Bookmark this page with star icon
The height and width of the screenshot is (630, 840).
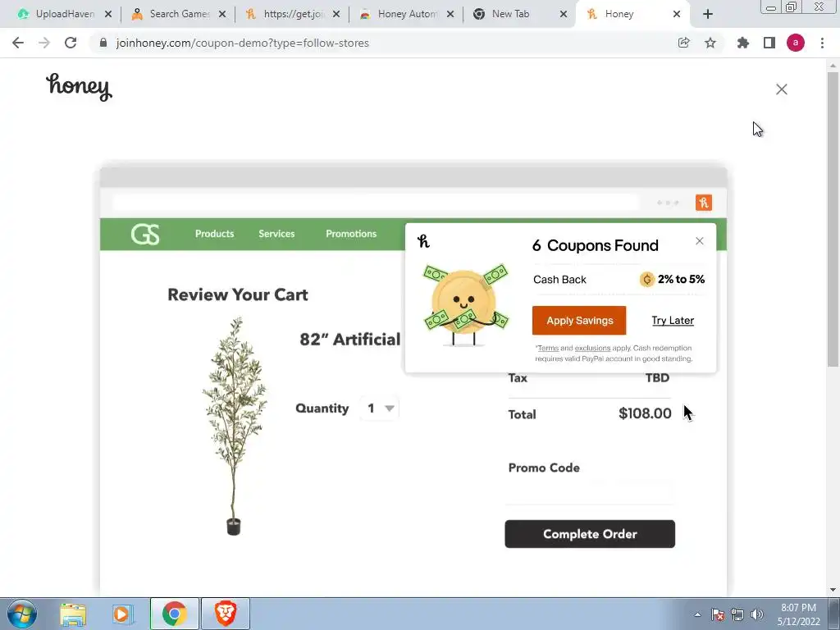click(710, 43)
